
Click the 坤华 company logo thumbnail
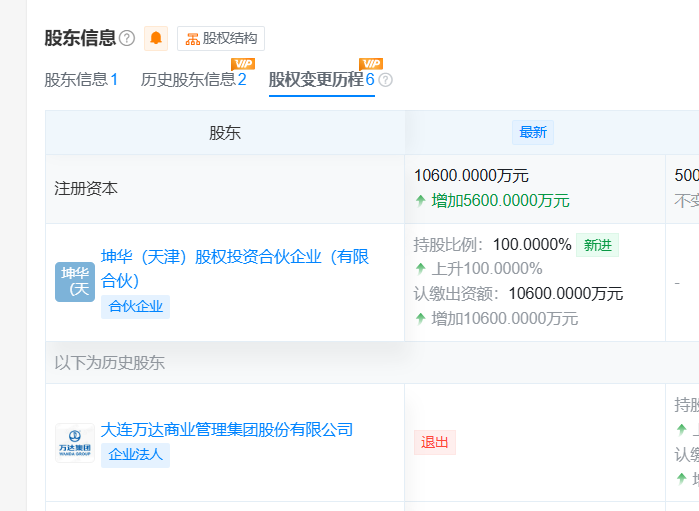click(x=75, y=282)
